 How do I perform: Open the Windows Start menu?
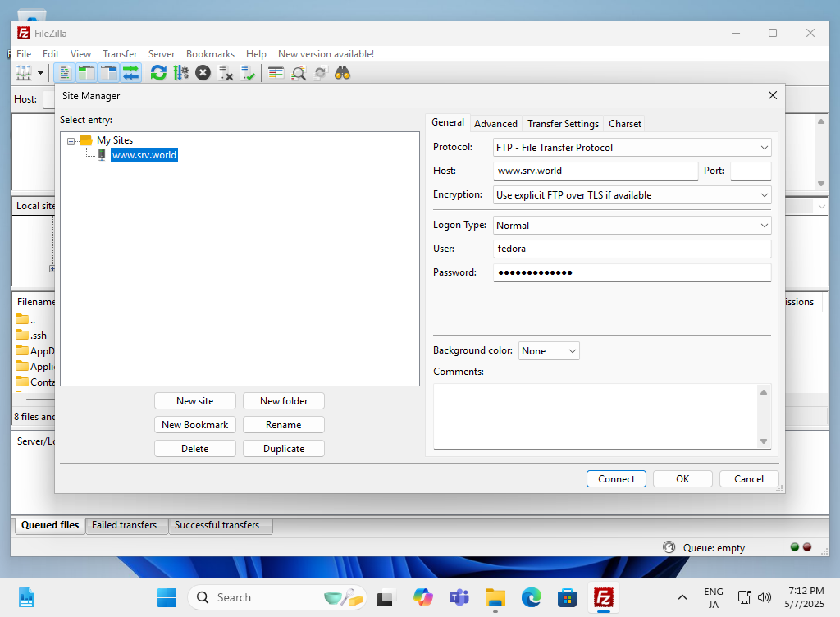tap(167, 597)
